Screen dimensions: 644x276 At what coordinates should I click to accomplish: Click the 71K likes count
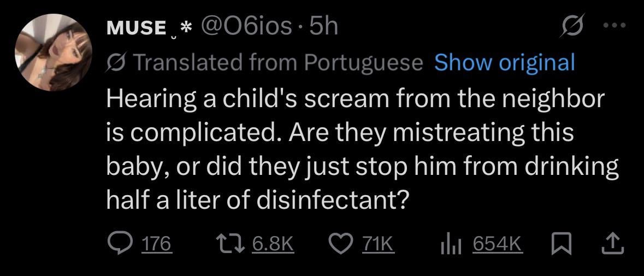point(379,244)
